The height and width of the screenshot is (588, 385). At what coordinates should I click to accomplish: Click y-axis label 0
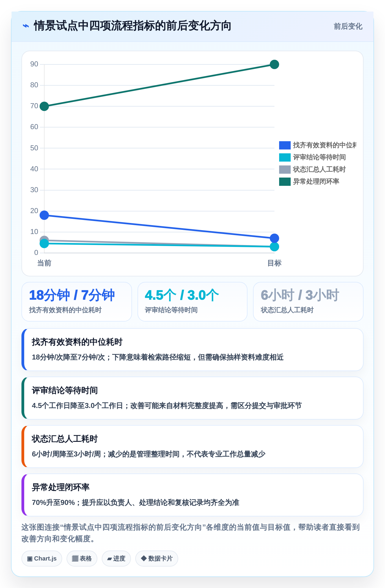point(36,253)
